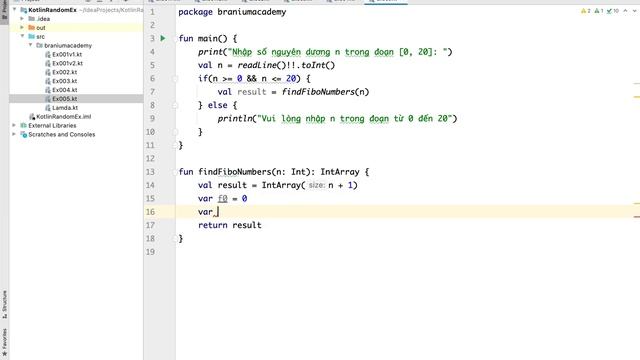Screen dimensions: 640x360
Task: Click the Ex004.kt Kotlin file icon
Action: 48,90
